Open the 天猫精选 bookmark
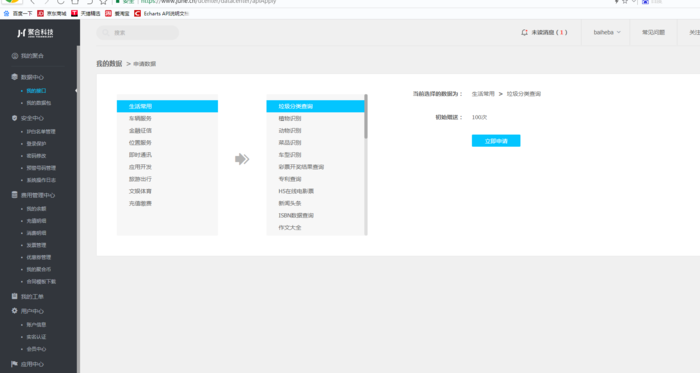The height and width of the screenshot is (373, 700). [86, 13]
